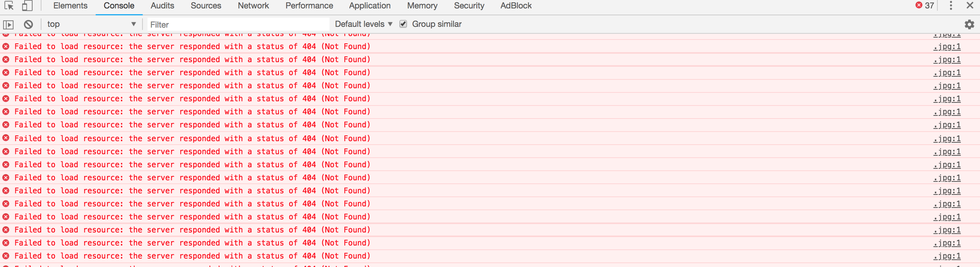
Task: Expand the Default levels dropdown
Action: tap(363, 24)
